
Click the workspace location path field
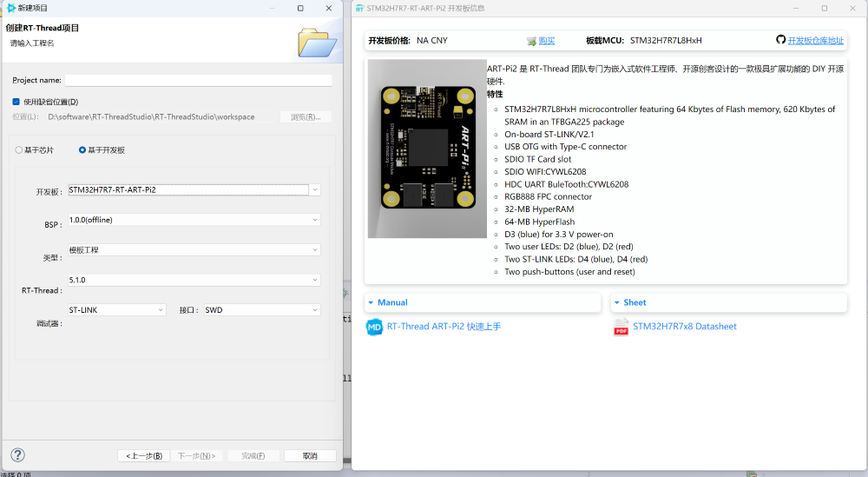click(x=161, y=117)
